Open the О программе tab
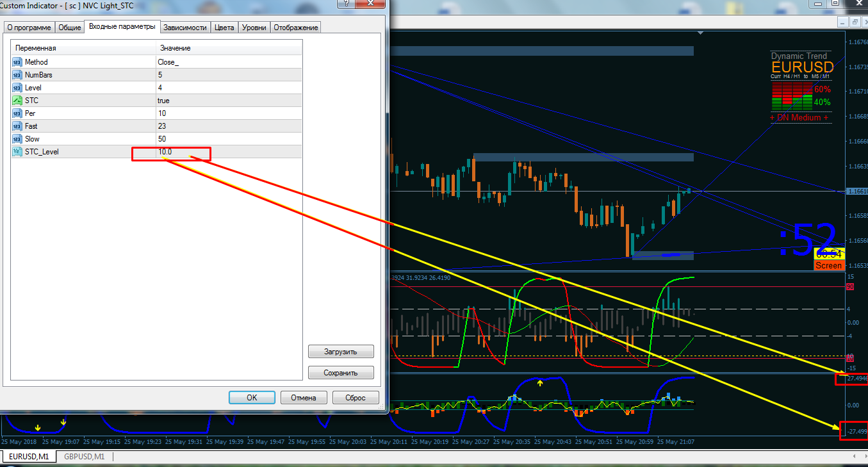The width and height of the screenshot is (868, 467). [x=29, y=28]
